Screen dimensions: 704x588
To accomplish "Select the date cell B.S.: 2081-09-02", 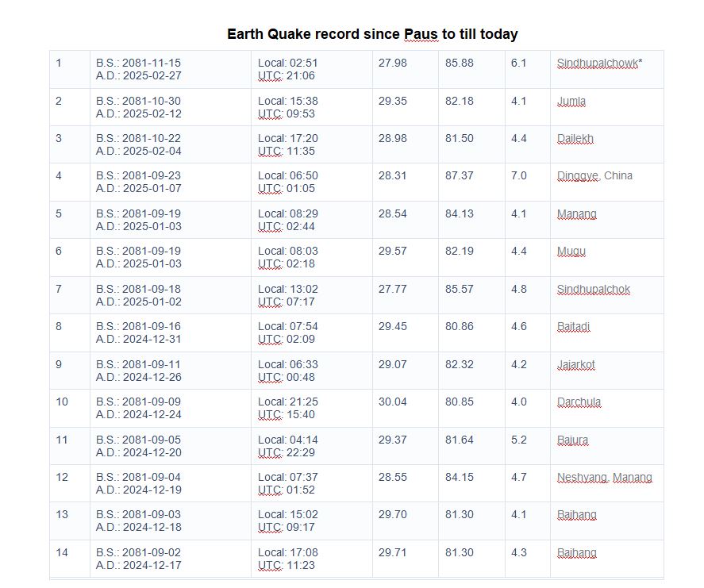I will click(x=139, y=552).
